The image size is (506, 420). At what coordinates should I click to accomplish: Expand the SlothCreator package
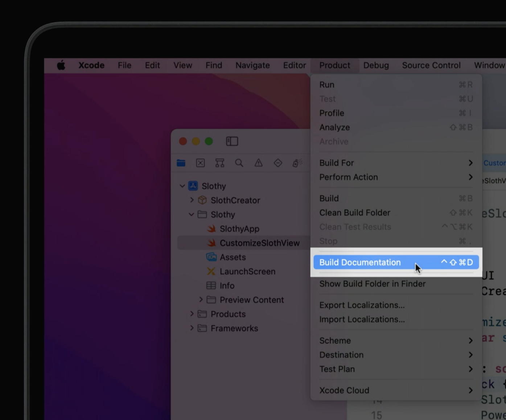(192, 200)
